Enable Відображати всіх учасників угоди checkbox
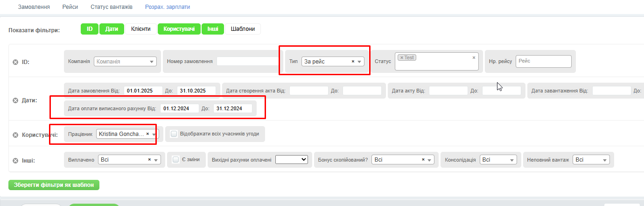644x206 pixels. pos(174,134)
